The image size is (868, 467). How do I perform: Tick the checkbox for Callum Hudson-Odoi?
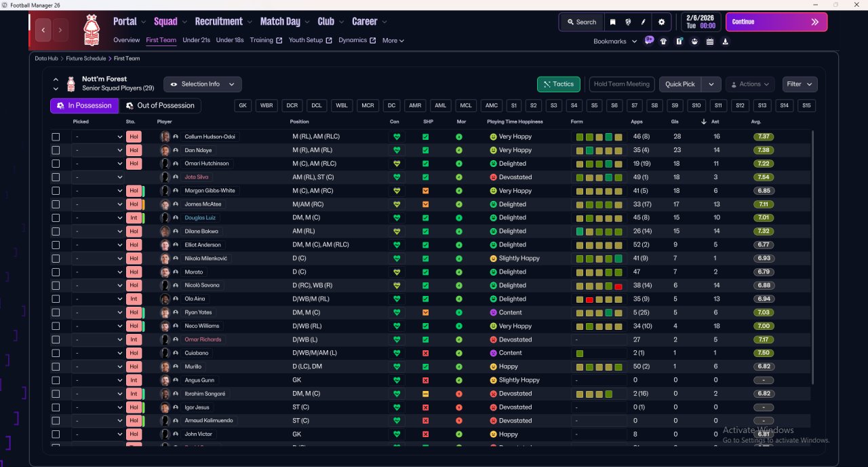click(x=56, y=136)
